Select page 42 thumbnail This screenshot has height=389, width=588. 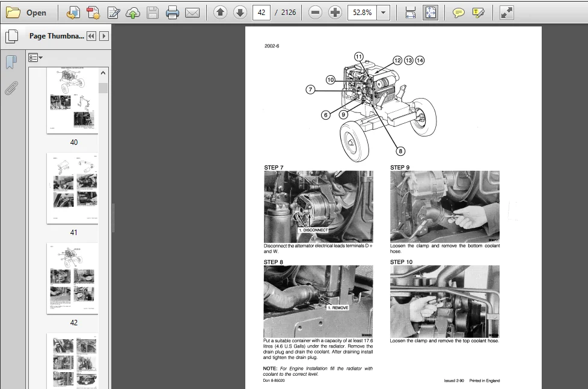click(72, 278)
